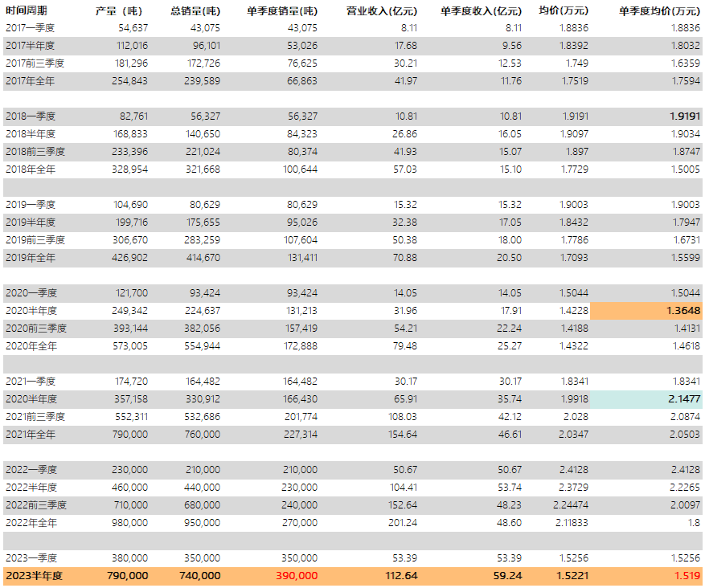
Task: Select the red value 390,000
Action: [297, 576]
